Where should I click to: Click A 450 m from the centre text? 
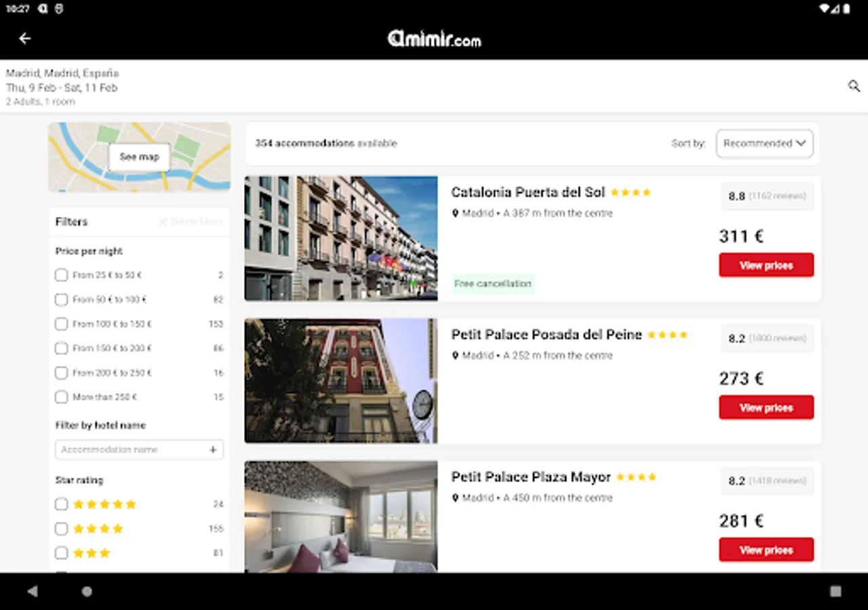558,498
